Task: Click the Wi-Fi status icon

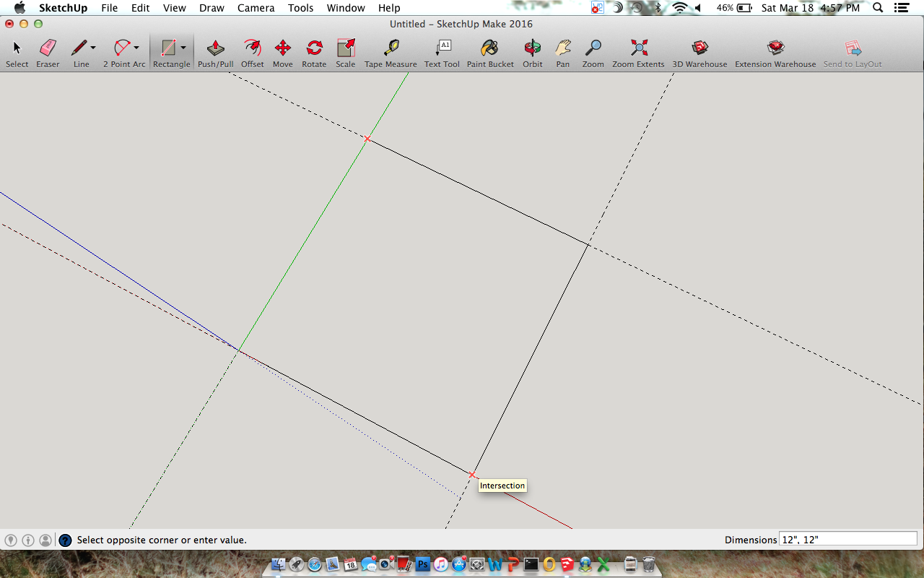Action: (680, 8)
